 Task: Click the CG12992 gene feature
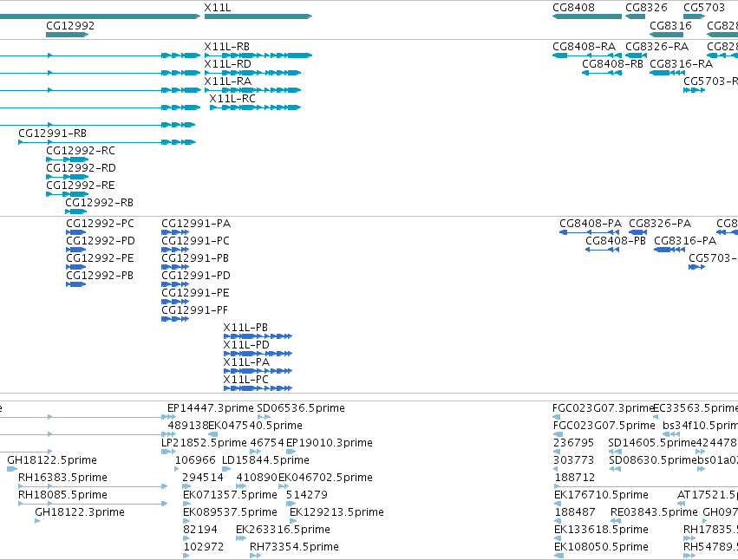(68, 35)
